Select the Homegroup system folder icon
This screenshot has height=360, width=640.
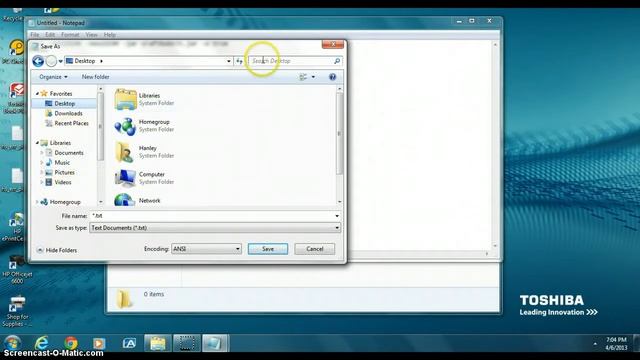125,126
